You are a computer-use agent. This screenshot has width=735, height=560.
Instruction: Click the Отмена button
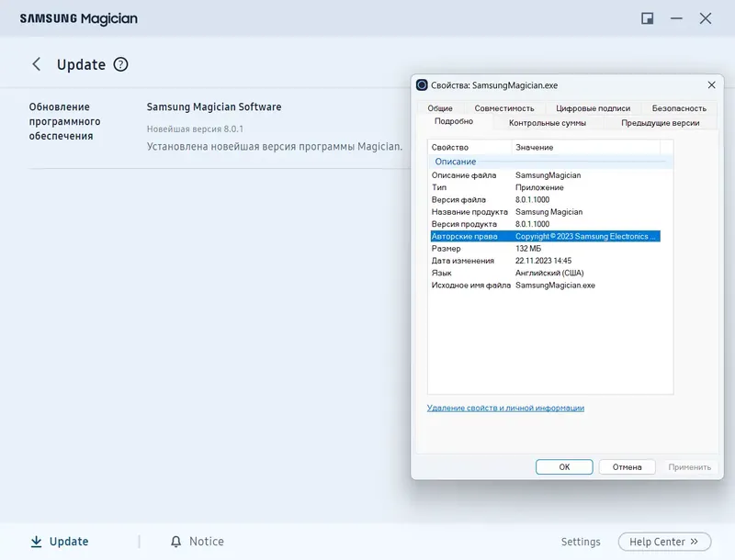pyautogui.click(x=627, y=467)
